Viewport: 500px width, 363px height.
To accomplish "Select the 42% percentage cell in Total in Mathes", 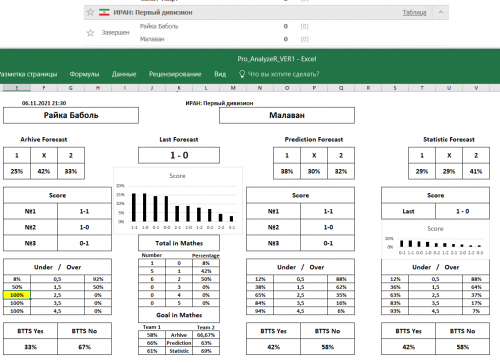I will (206, 271).
